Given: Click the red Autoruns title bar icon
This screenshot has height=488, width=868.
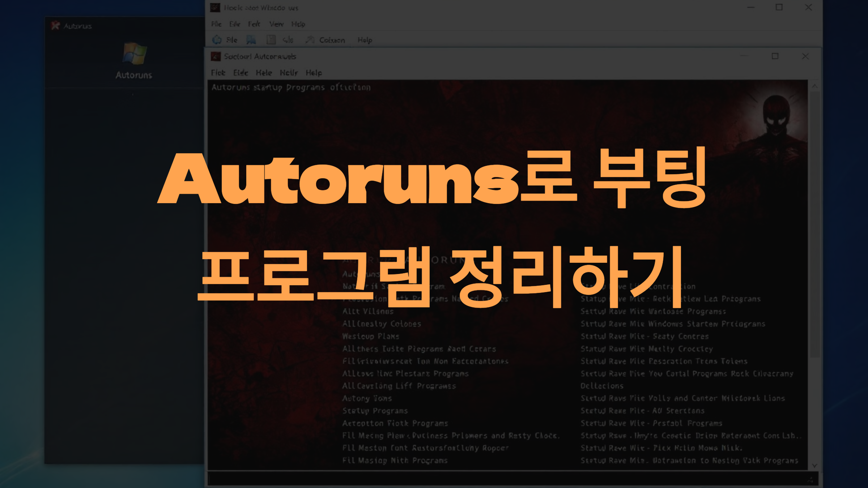Looking at the screenshot, I should [55, 26].
